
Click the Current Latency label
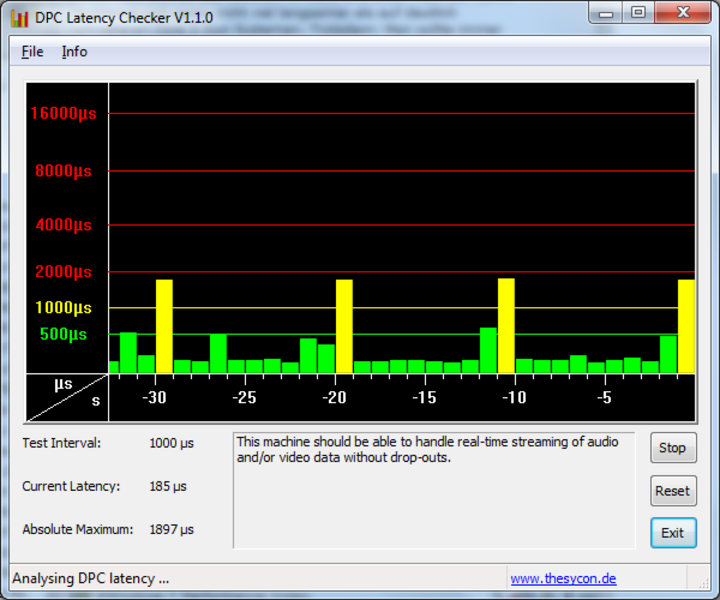tap(71, 486)
